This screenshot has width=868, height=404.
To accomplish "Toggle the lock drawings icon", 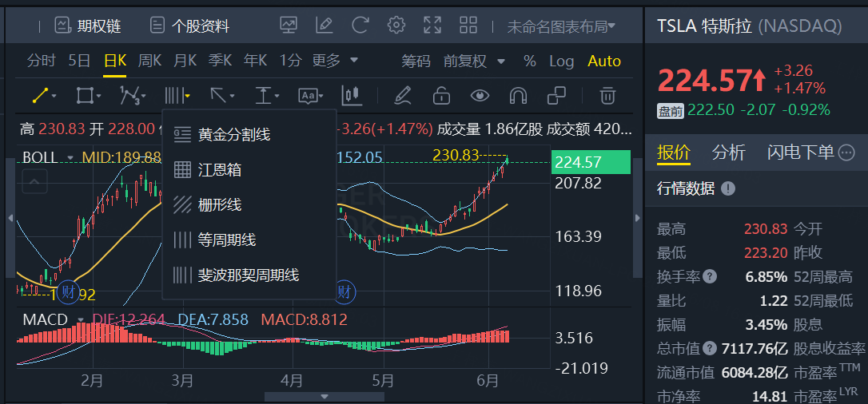I will tap(441, 96).
